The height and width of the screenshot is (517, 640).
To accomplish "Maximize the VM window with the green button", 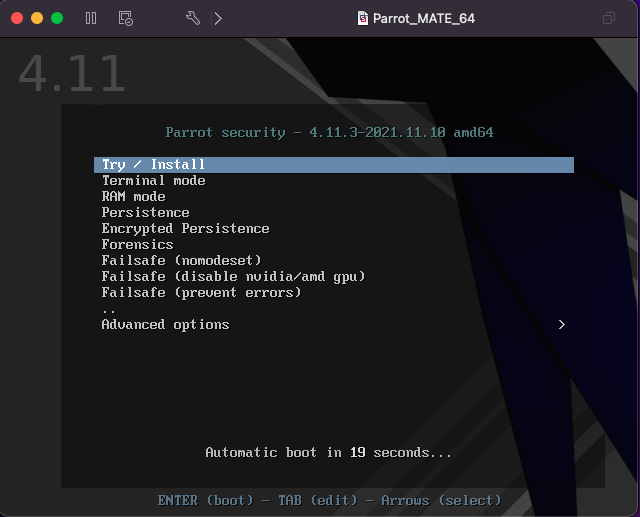I will (57, 18).
